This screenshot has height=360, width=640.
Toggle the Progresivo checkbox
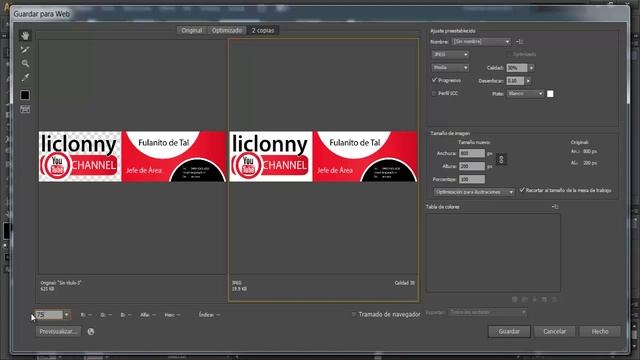pyautogui.click(x=434, y=80)
